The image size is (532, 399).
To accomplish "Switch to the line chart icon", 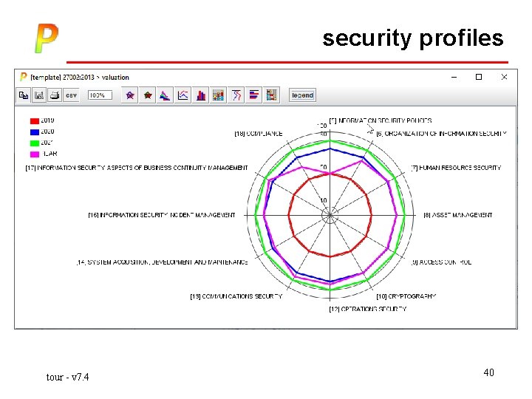I will coord(183,95).
